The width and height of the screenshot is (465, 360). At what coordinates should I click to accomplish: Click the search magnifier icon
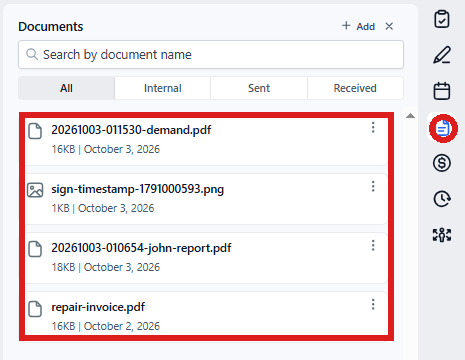click(x=32, y=54)
